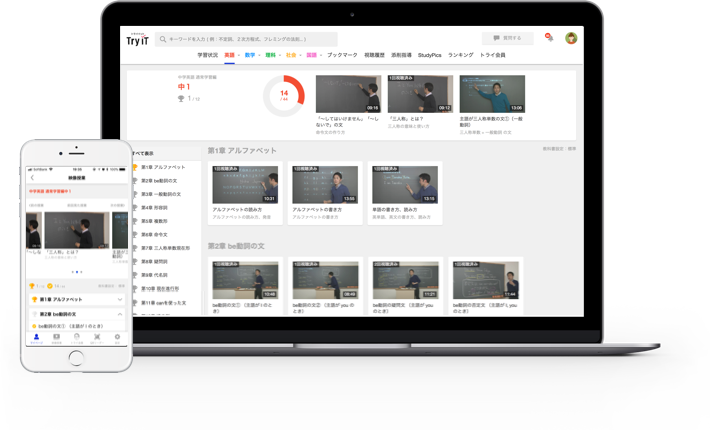Expand the 数学 subject dropdown
This screenshot has width=710, height=430.
click(251, 55)
